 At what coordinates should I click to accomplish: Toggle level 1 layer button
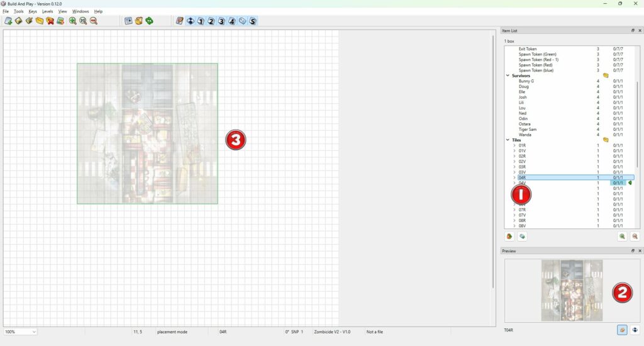201,21
